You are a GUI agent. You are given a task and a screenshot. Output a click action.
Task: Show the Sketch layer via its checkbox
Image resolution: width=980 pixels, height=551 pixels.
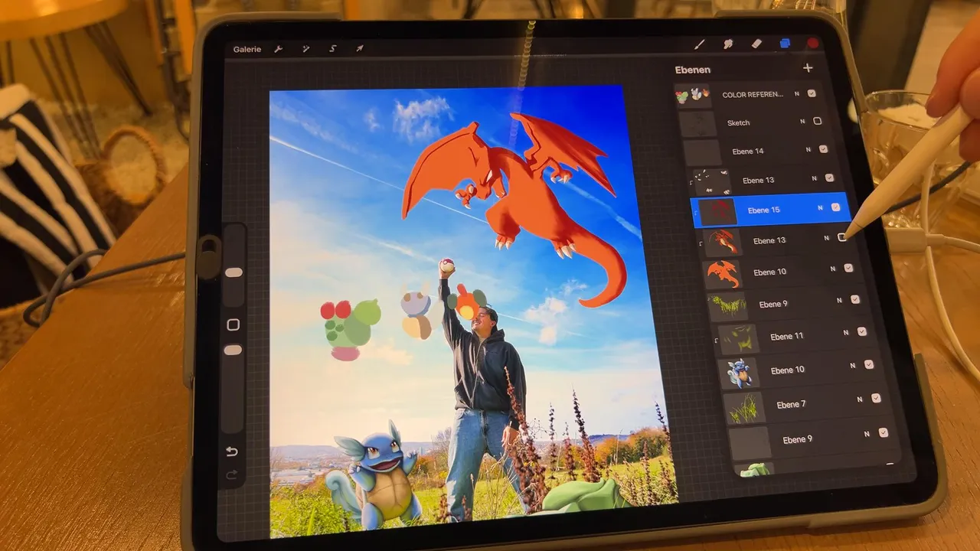pyautogui.click(x=818, y=121)
